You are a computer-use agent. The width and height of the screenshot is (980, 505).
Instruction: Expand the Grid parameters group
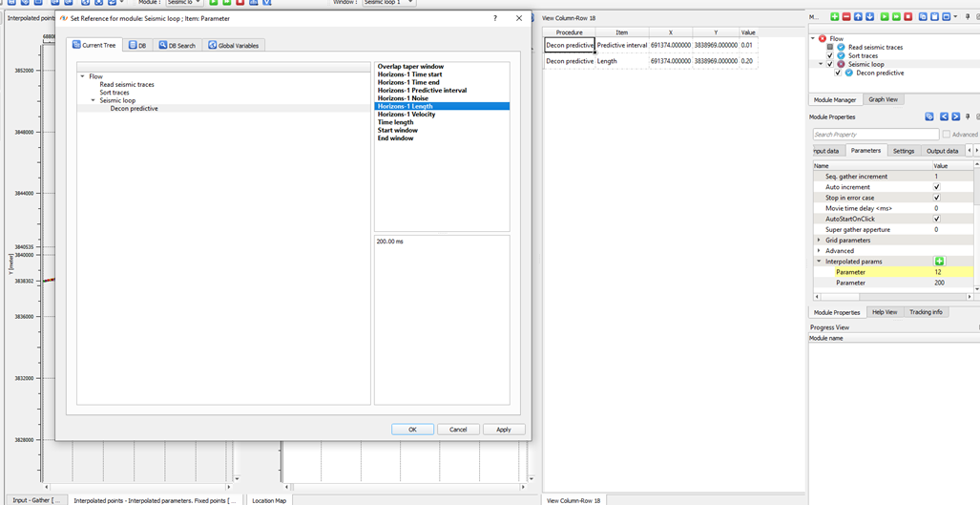[820, 240]
